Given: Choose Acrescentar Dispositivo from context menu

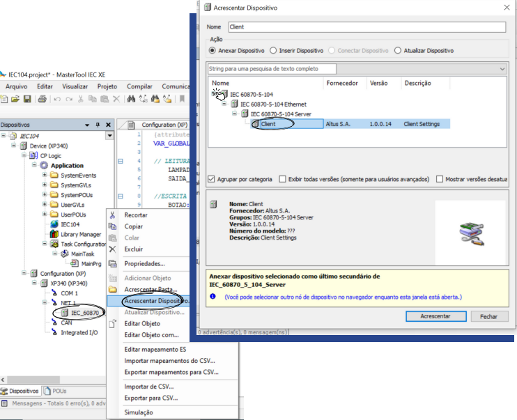Looking at the screenshot, I should [155, 301].
